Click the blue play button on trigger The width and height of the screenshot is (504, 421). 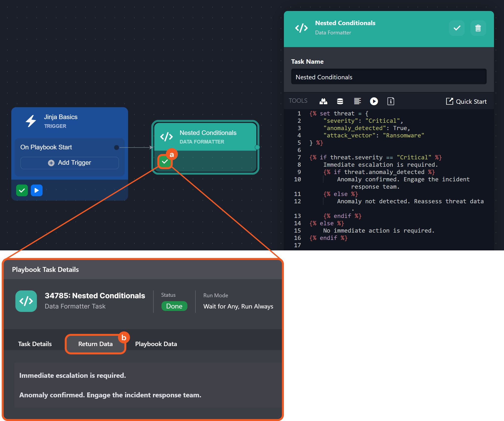(x=37, y=190)
